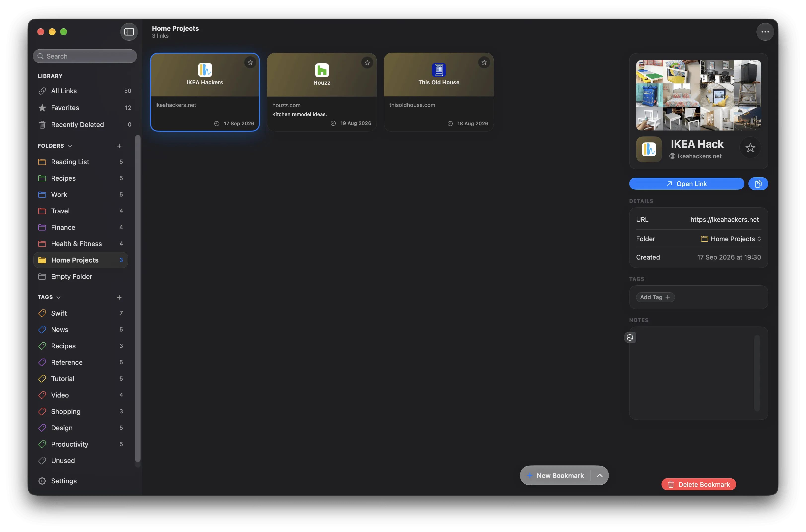Add a new folder with plus icon
The width and height of the screenshot is (806, 532).
(x=119, y=146)
